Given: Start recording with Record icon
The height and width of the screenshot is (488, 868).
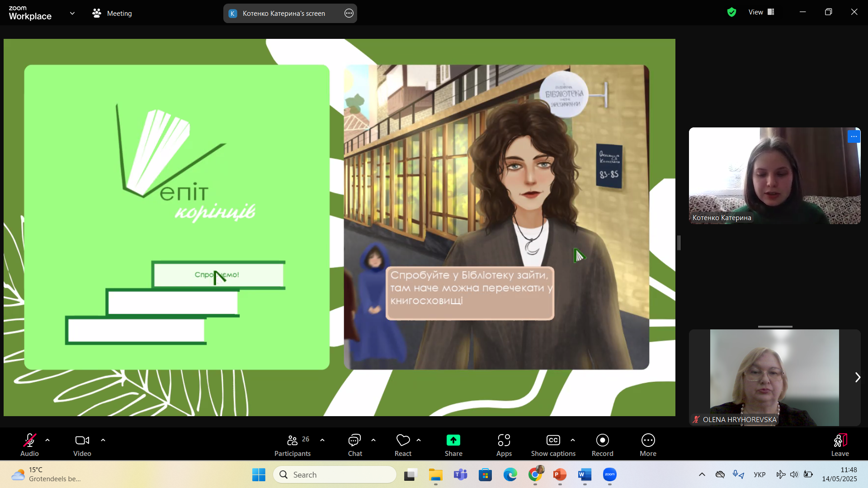Looking at the screenshot, I should click(x=602, y=445).
